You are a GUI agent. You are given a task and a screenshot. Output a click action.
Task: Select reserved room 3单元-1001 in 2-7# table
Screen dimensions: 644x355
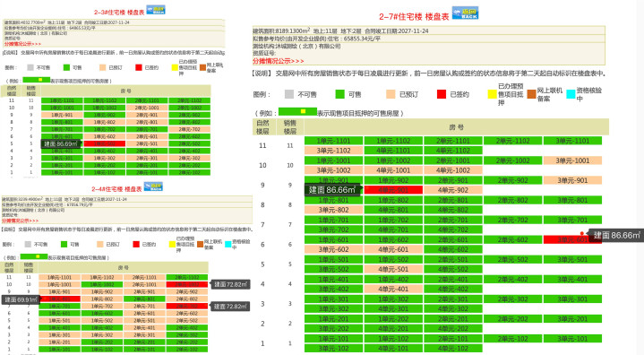[x=572, y=160]
